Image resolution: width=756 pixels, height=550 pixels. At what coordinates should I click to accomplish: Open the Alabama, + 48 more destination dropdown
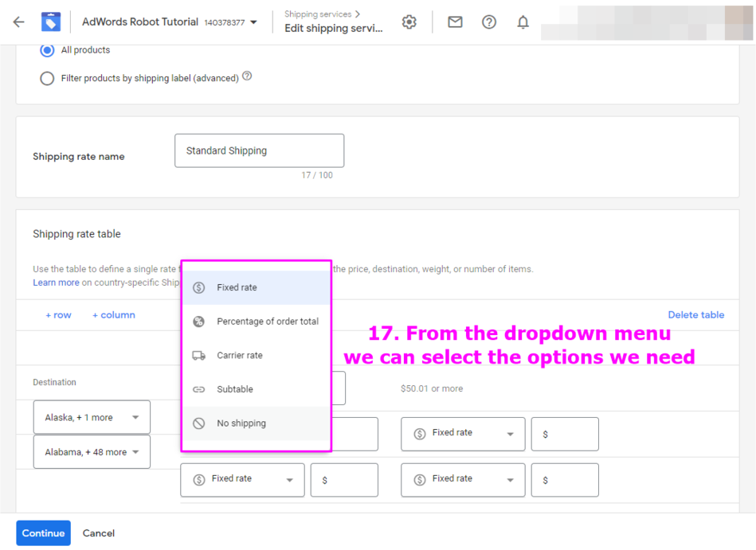click(92, 452)
